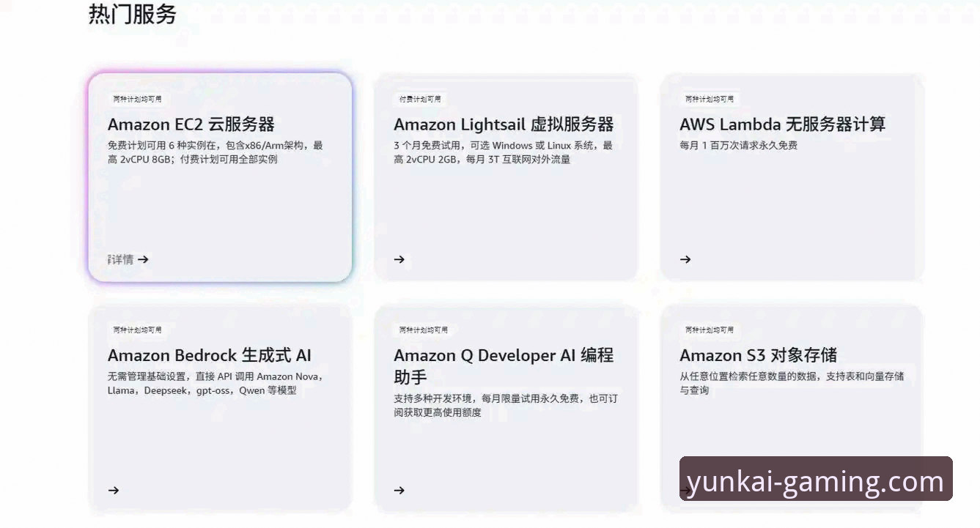Open the Amazon EC2 云服务器 heading
This screenshot has height=528, width=980.
(191, 124)
